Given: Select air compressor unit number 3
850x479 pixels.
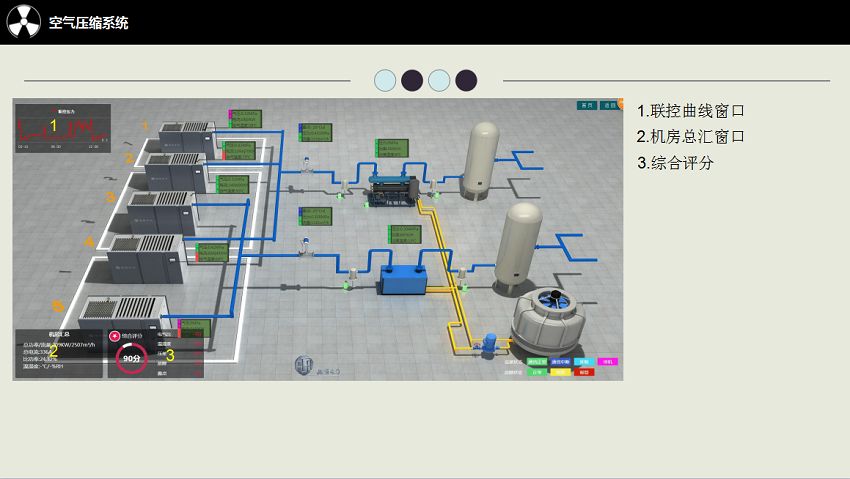Looking at the screenshot, I should click(161, 212).
